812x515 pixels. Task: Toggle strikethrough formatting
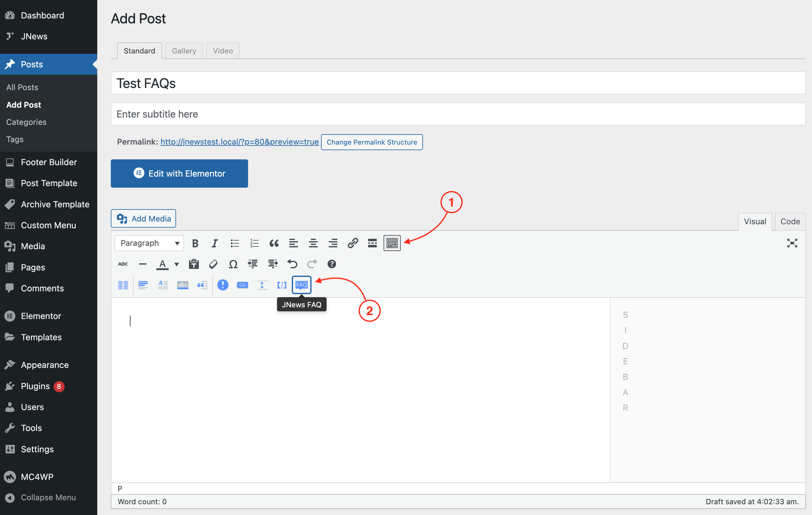[123, 264]
